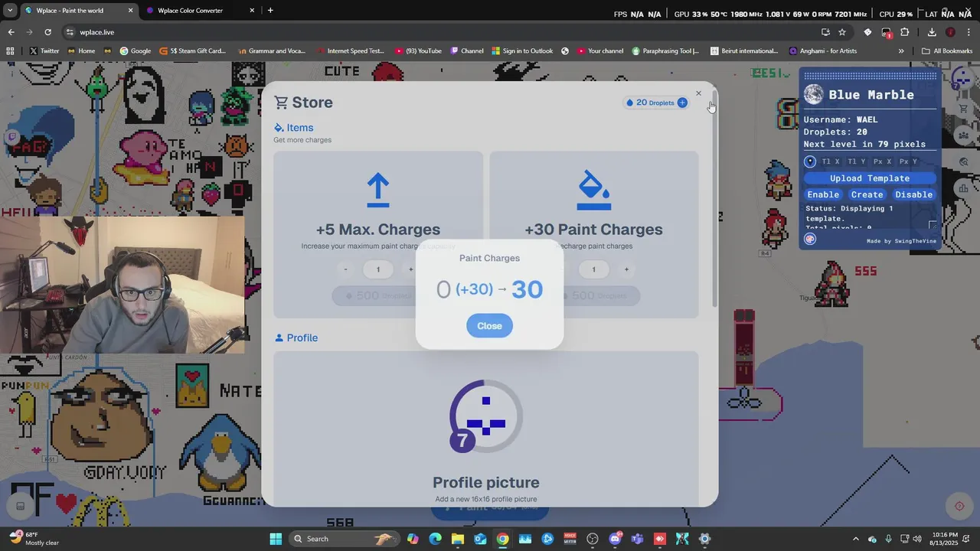Click the map location target icon
The height and width of the screenshot is (551, 980).
959,506
